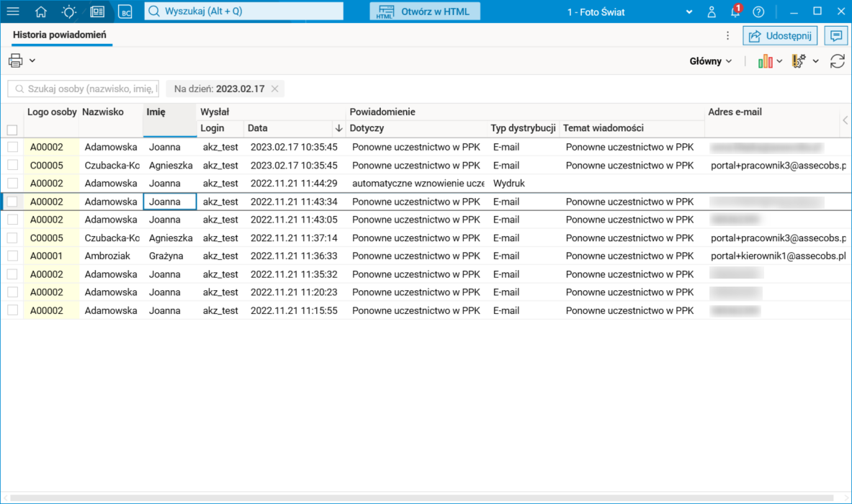The width and height of the screenshot is (852, 504).
Task: Sort by the 'Logo osoby' column header
Action: pos(52,112)
